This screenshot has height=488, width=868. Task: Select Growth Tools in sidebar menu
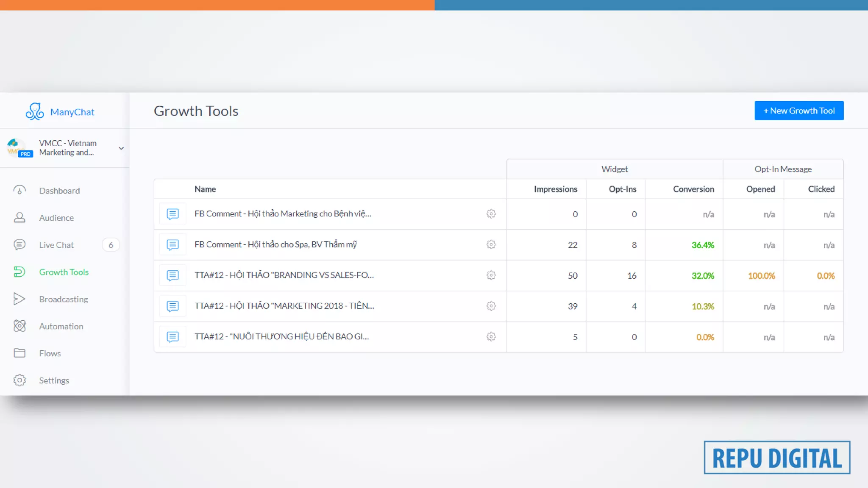(x=64, y=272)
